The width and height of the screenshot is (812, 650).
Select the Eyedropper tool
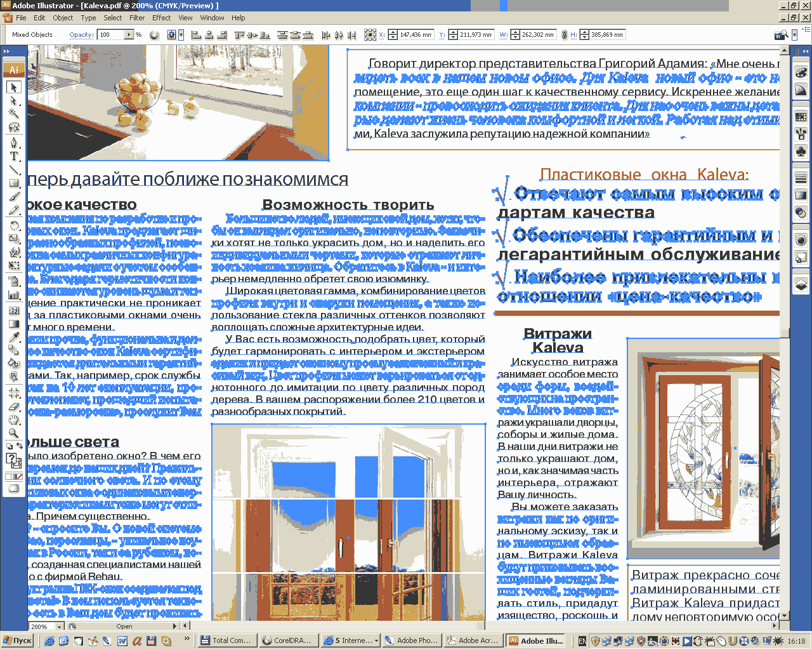[x=14, y=338]
